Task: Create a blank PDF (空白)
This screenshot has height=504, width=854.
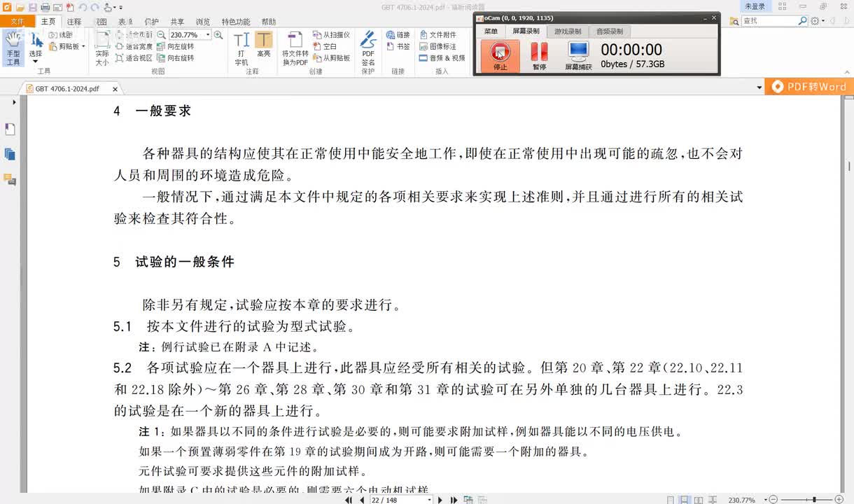Action: [325, 47]
